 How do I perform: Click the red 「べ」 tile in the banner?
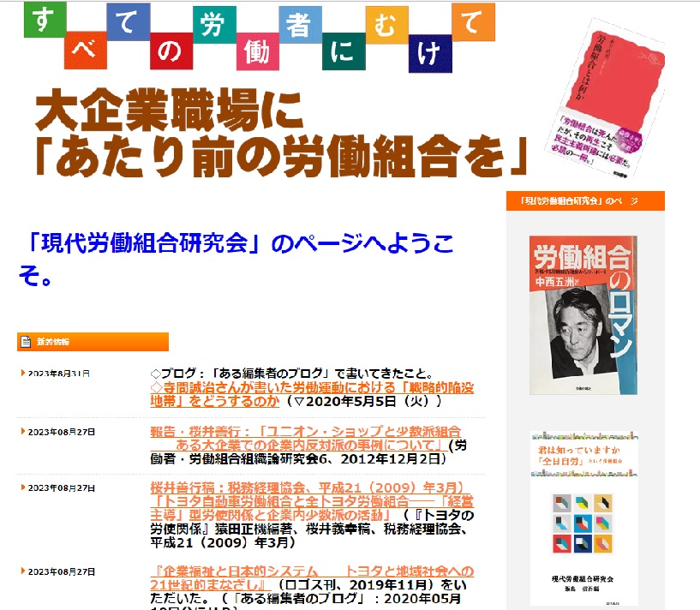pos(84,51)
